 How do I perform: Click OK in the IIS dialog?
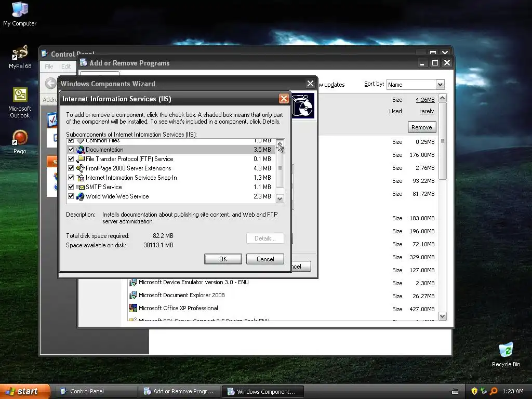pos(223,259)
